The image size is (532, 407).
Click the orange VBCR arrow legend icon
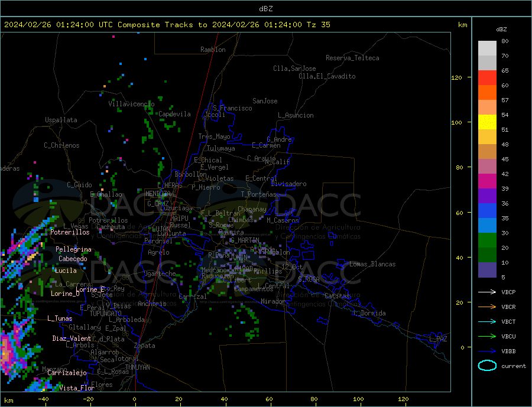(x=487, y=307)
